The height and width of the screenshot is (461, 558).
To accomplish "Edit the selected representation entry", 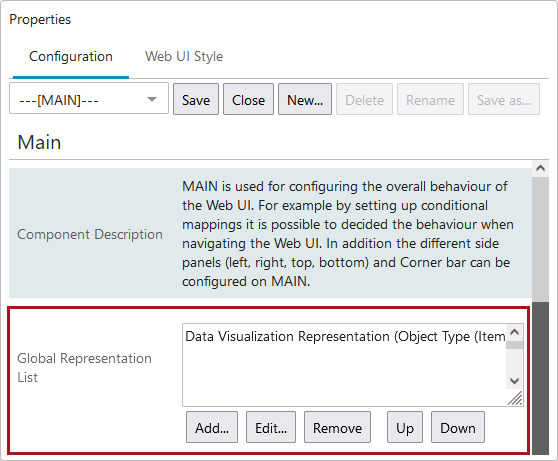I will [x=271, y=427].
